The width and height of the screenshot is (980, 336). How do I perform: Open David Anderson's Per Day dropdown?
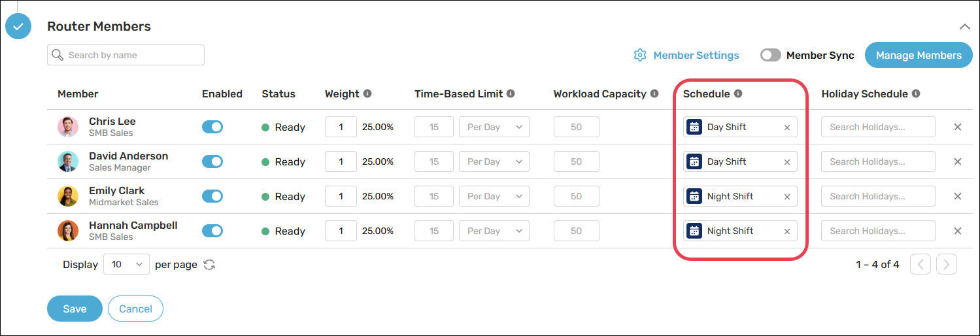(494, 161)
